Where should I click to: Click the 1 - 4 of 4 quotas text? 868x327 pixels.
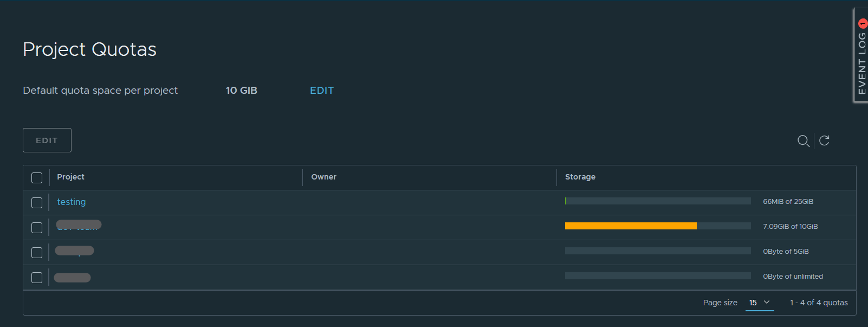[x=818, y=303]
